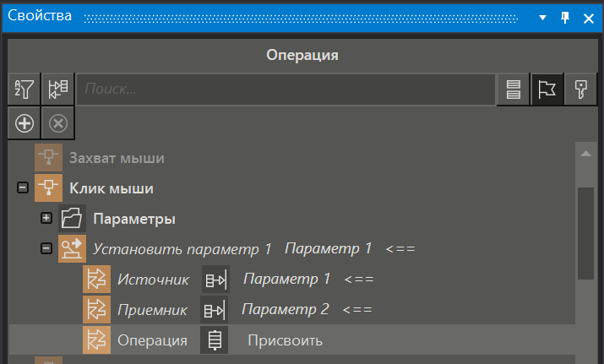The width and height of the screenshot is (604, 364).
Task: Click in the Поиск search field
Action: click(x=286, y=90)
